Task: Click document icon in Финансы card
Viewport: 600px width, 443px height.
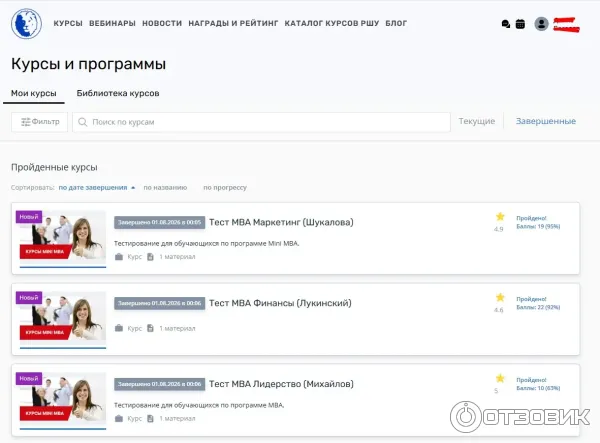Action: click(150, 328)
